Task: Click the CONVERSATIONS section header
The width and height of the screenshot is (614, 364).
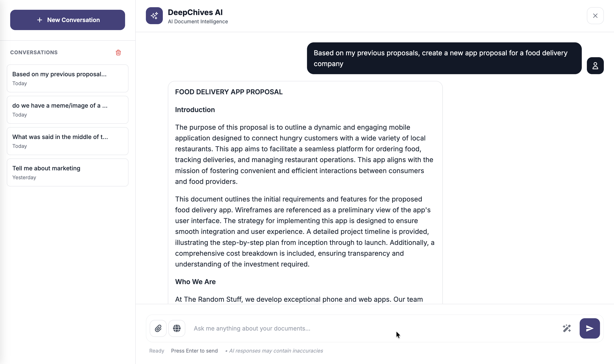Action: (x=34, y=52)
